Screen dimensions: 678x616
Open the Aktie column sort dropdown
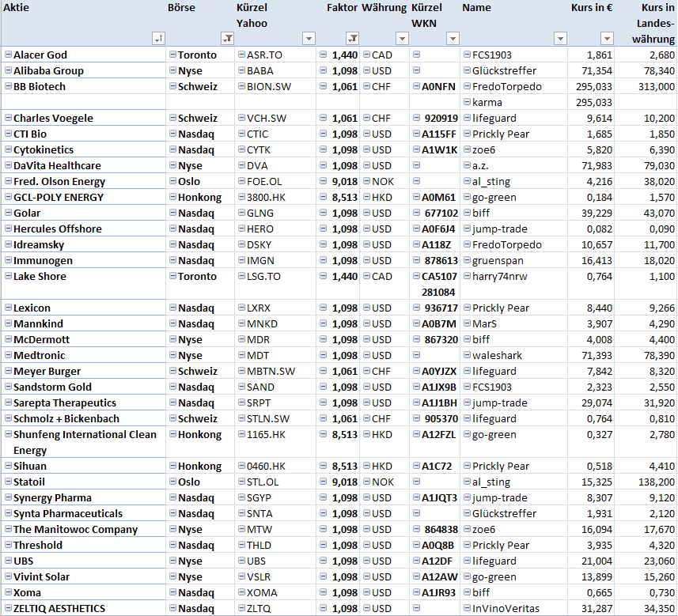coord(157,38)
